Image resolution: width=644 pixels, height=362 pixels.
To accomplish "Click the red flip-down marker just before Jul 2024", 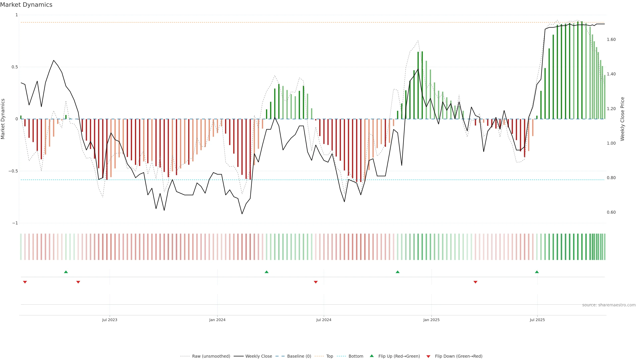I will (x=316, y=282).
